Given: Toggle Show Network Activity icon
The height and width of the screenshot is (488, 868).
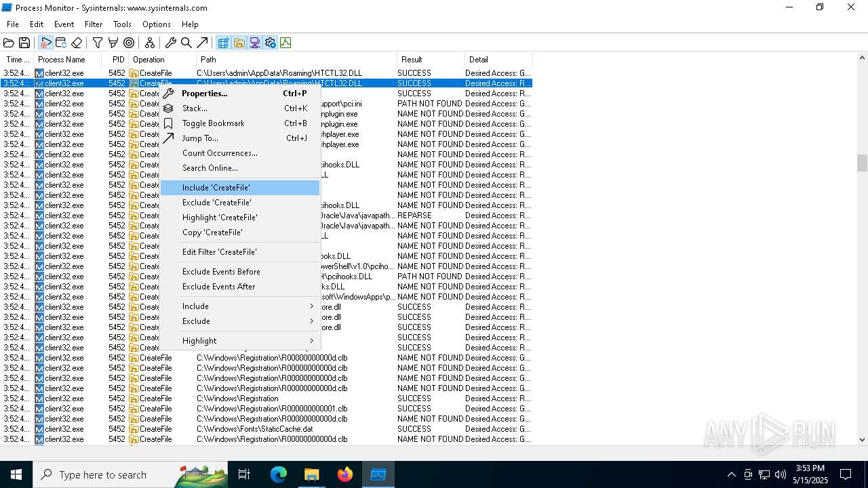Looking at the screenshot, I should point(254,43).
